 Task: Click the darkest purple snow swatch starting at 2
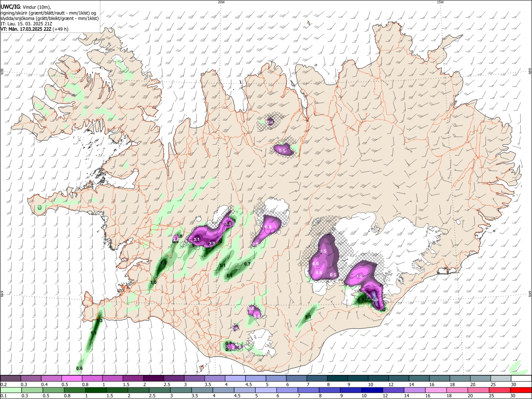[x=153, y=379]
